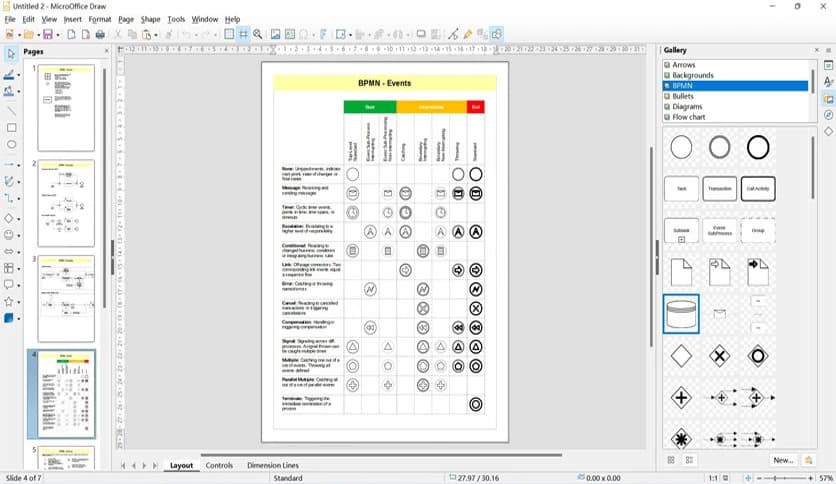Select the thick-border end event circle
836x484 pixels.
(x=758, y=148)
